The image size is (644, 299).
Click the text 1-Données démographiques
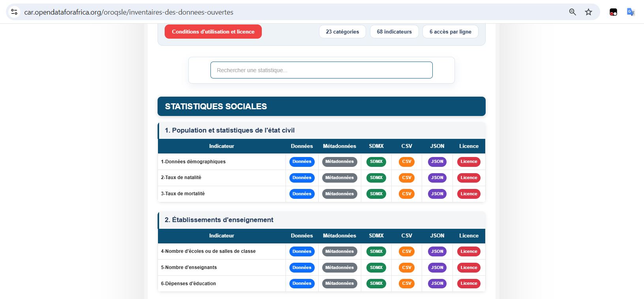click(193, 162)
